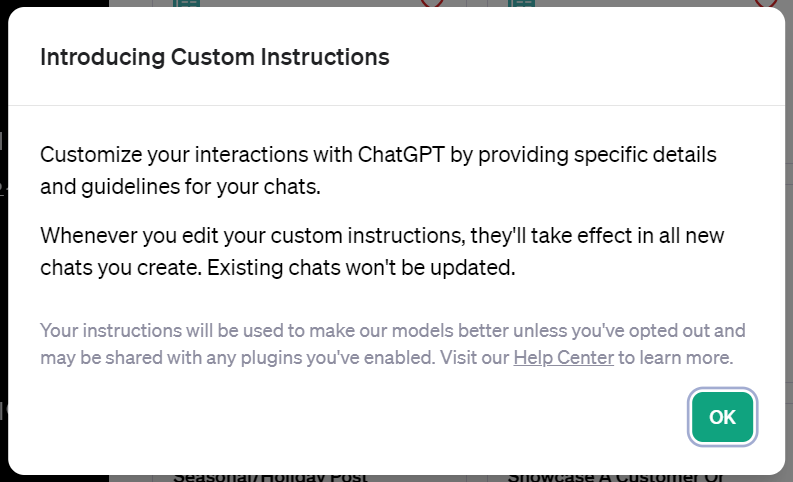Click the 'to learn more' text after Help Center
The height and width of the screenshot is (482, 793).
(x=675, y=358)
